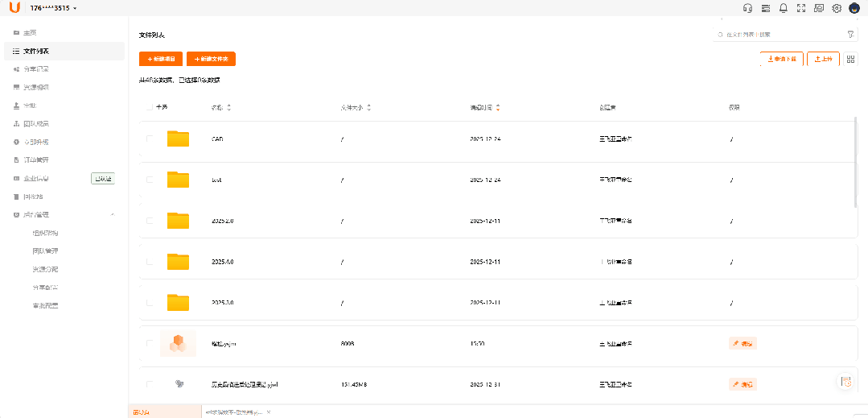
Task: Click the file list search input field
Action: 779,35
